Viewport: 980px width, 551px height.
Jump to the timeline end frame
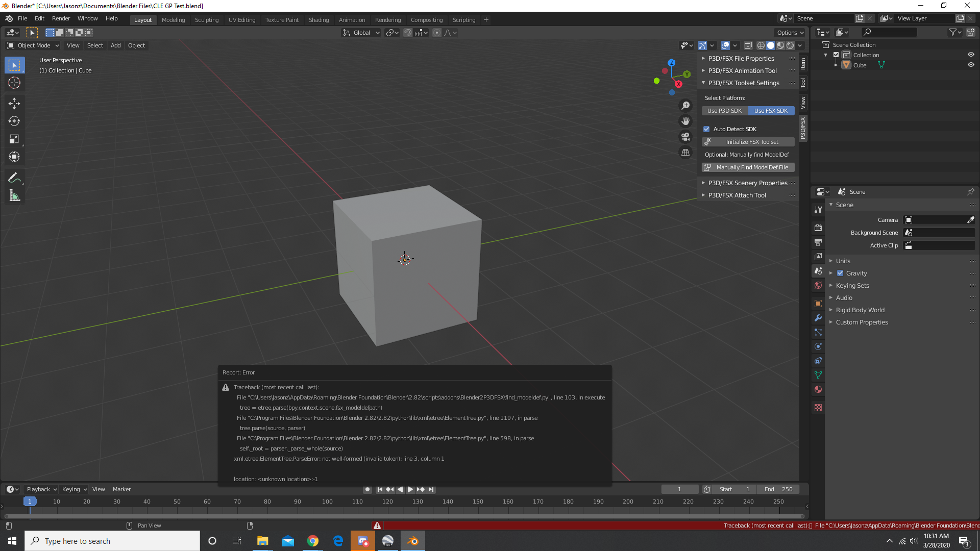(431, 489)
